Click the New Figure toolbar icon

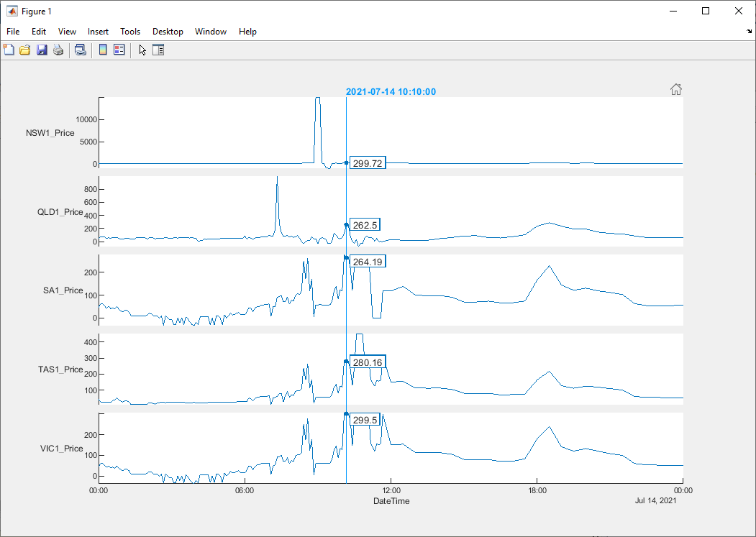pyautogui.click(x=9, y=50)
